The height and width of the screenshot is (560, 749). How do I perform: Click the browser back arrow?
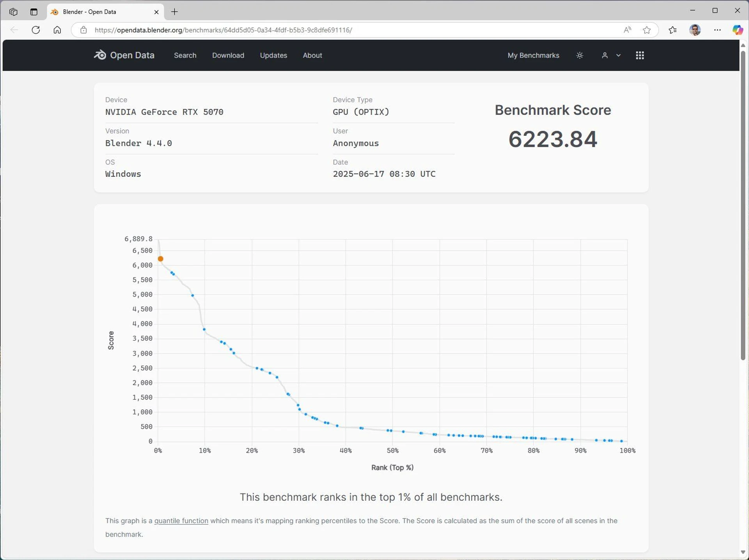tap(14, 30)
